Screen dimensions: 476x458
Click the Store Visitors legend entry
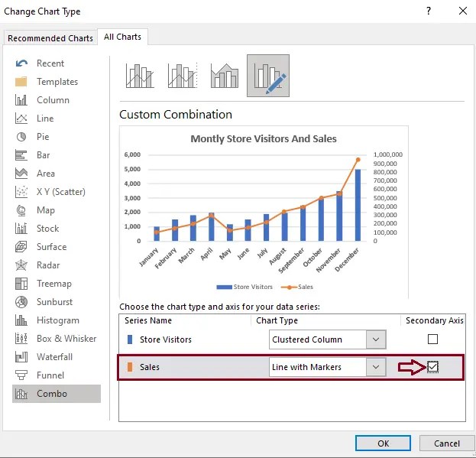pyautogui.click(x=244, y=287)
